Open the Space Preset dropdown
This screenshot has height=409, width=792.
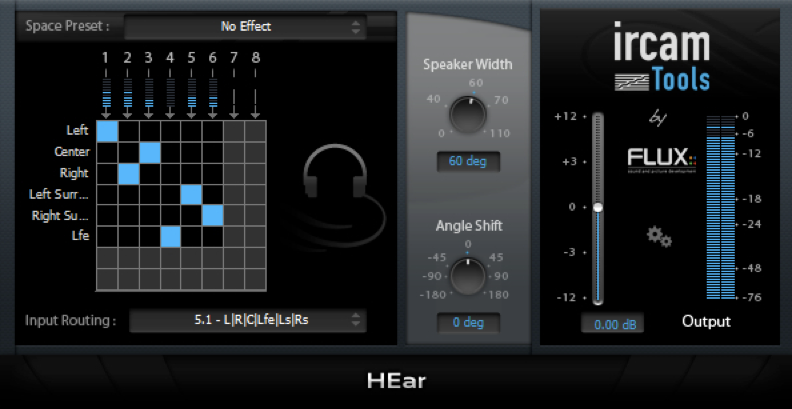245,27
